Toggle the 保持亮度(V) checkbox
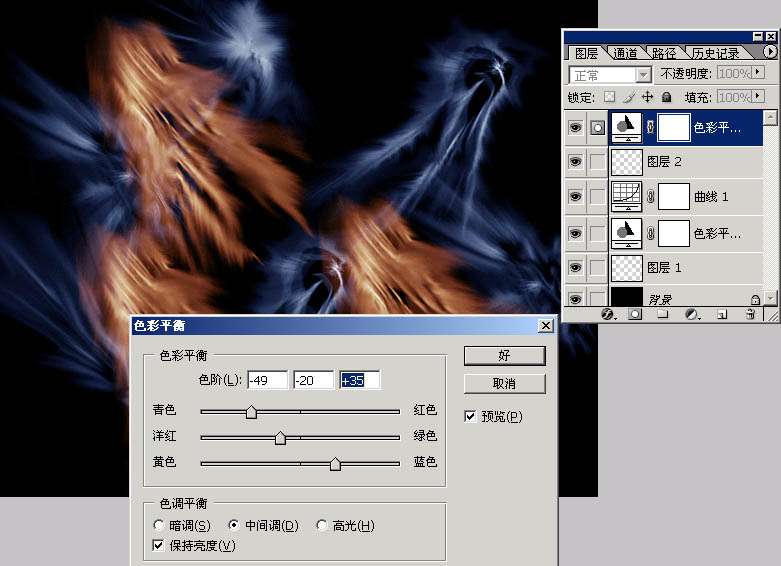The image size is (781, 566). pos(158,546)
